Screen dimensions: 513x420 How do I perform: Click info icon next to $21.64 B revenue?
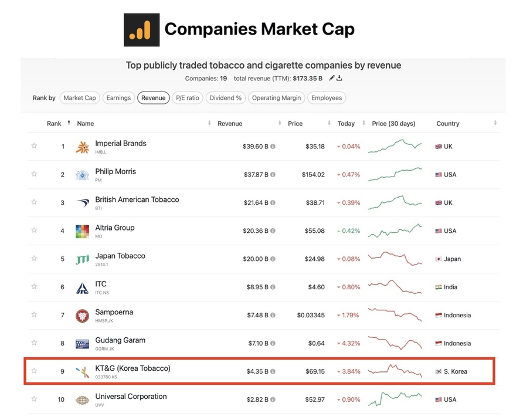(x=273, y=202)
